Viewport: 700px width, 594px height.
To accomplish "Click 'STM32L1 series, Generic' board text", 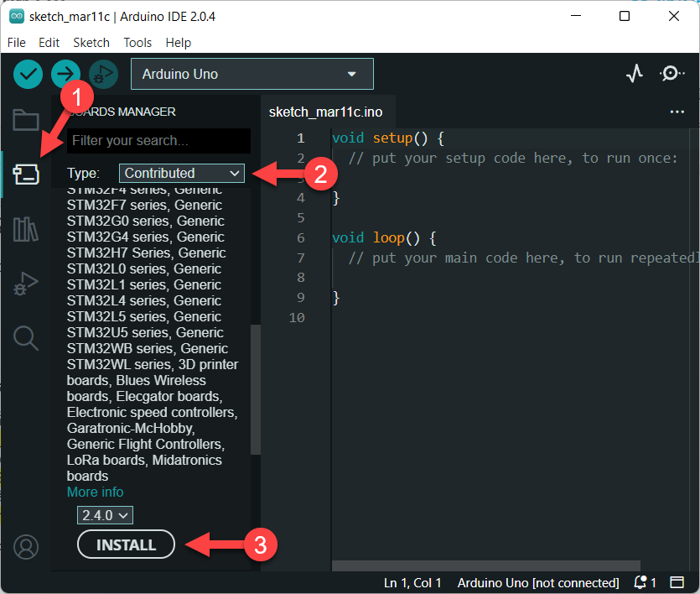I will [x=144, y=284].
